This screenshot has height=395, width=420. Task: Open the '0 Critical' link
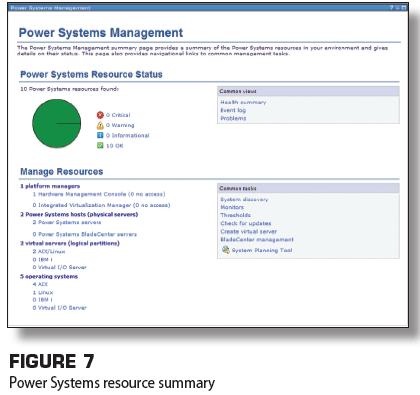tap(118, 115)
